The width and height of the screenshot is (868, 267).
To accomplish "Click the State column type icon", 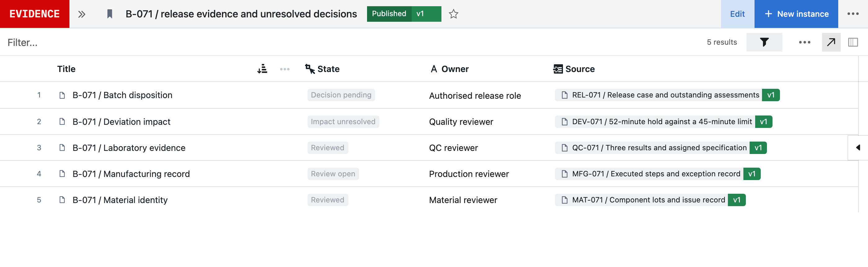I will (310, 69).
